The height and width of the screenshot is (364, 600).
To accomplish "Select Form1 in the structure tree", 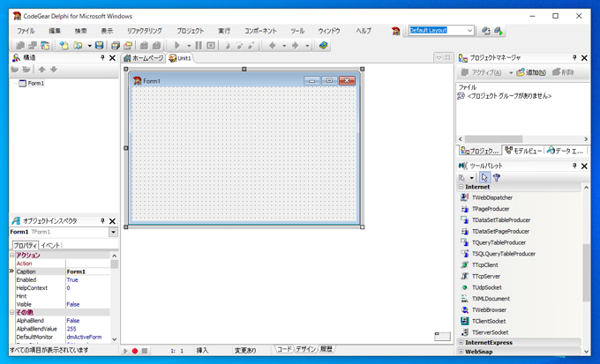I will [36, 84].
